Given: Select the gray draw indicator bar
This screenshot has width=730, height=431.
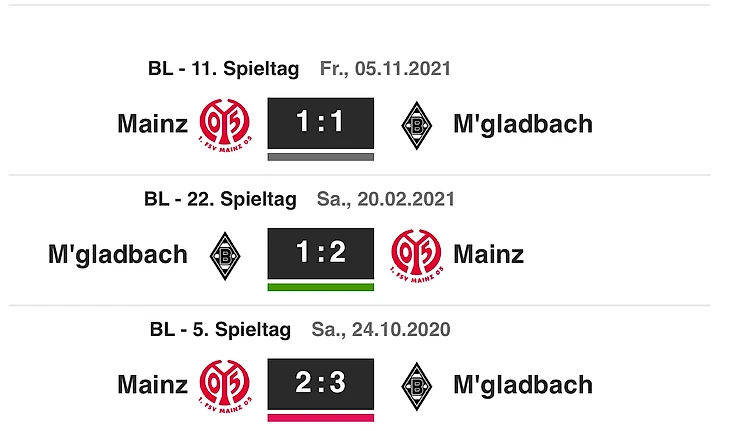Looking at the screenshot, I should point(321,157).
